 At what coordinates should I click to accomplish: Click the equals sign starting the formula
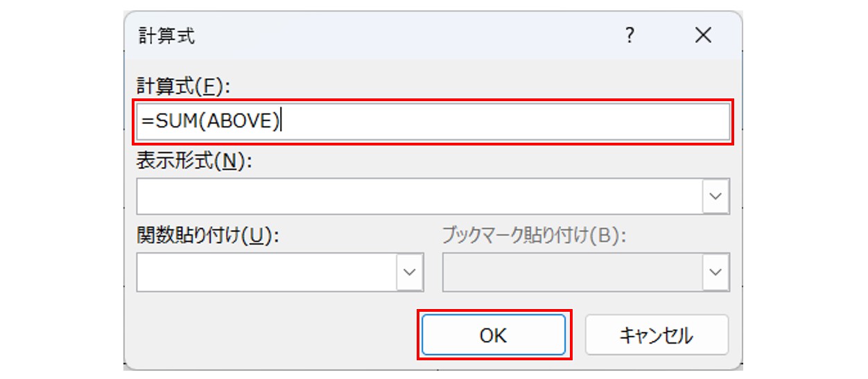(x=148, y=122)
